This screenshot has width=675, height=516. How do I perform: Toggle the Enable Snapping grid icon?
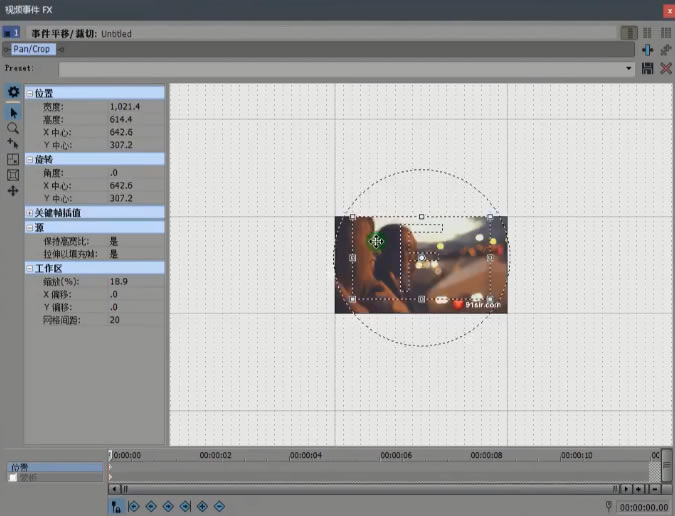point(13,159)
